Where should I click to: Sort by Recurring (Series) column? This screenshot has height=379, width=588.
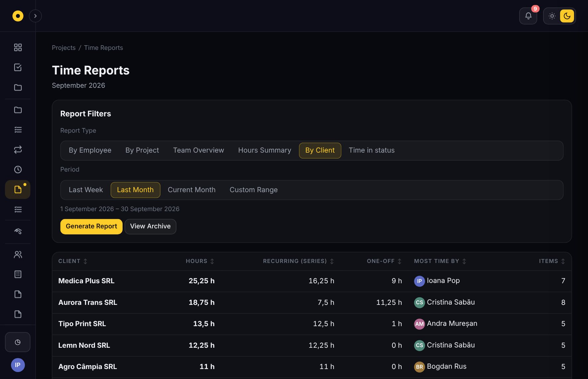coord(298,261)
